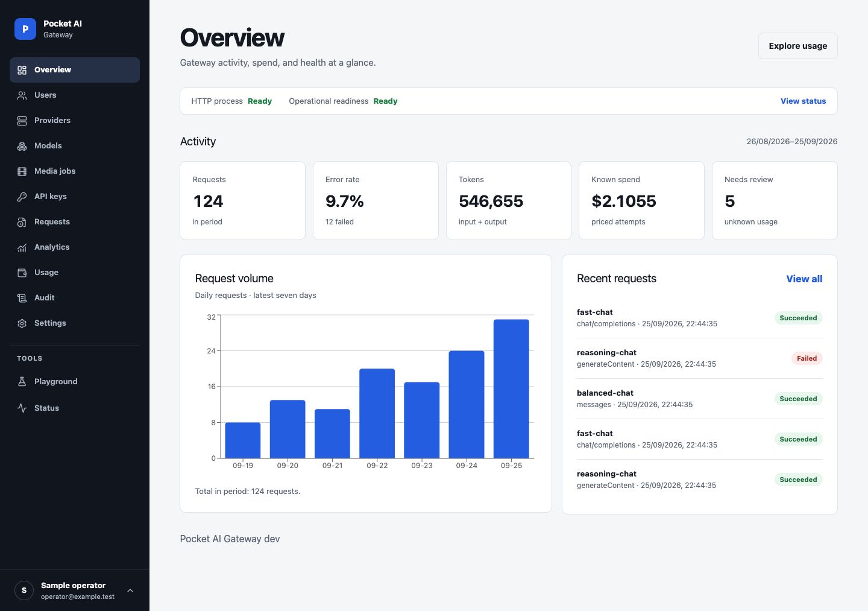
Task: Open the Users menu item label
Action: (x=45, y=95)
